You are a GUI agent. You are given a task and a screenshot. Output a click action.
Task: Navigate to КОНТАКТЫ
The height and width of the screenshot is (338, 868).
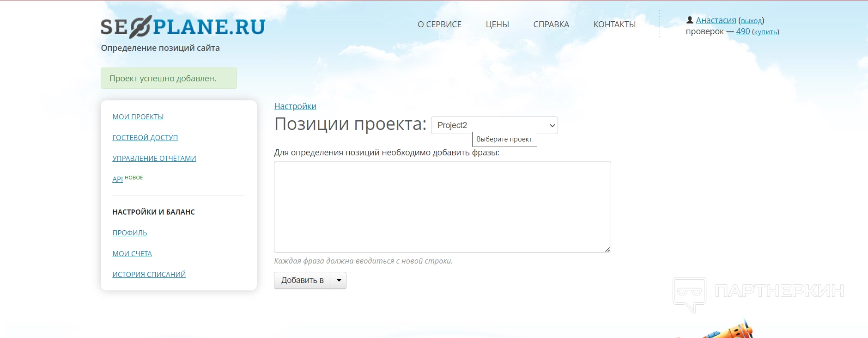coord(614,25)
